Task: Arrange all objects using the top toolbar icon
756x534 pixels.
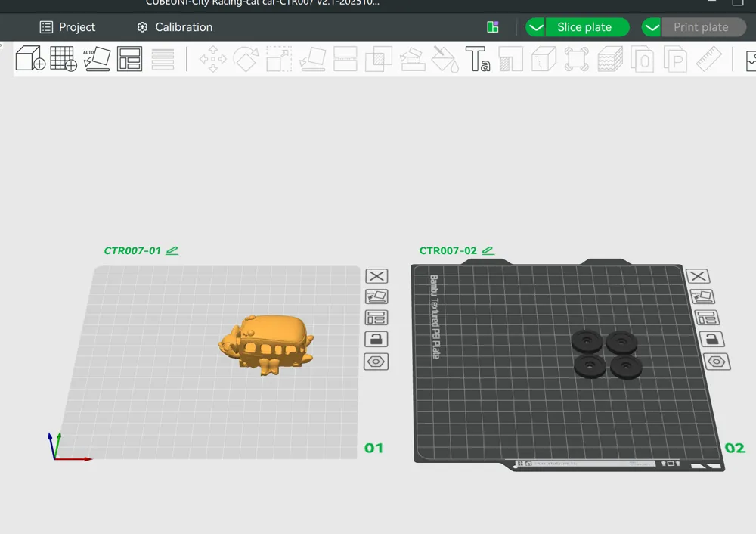Action: 130,58
